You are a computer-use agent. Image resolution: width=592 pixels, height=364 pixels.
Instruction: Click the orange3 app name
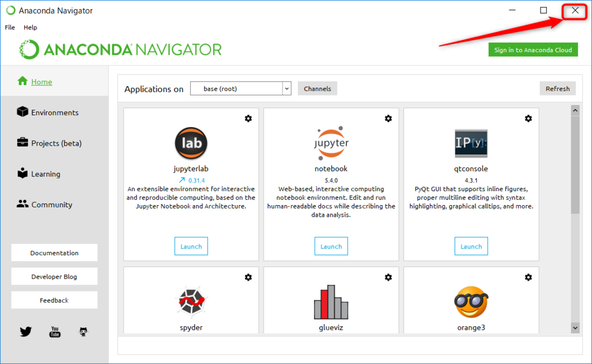[471, 328]
